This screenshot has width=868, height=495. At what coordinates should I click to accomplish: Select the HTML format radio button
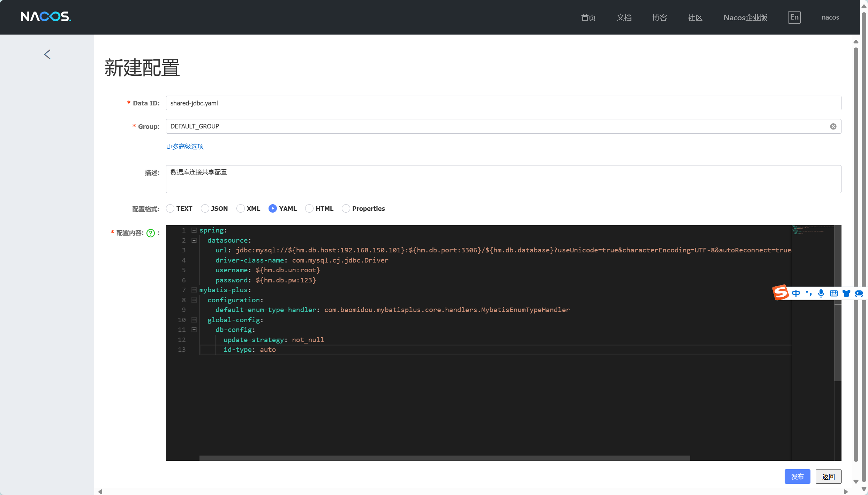tap(309, 208)
